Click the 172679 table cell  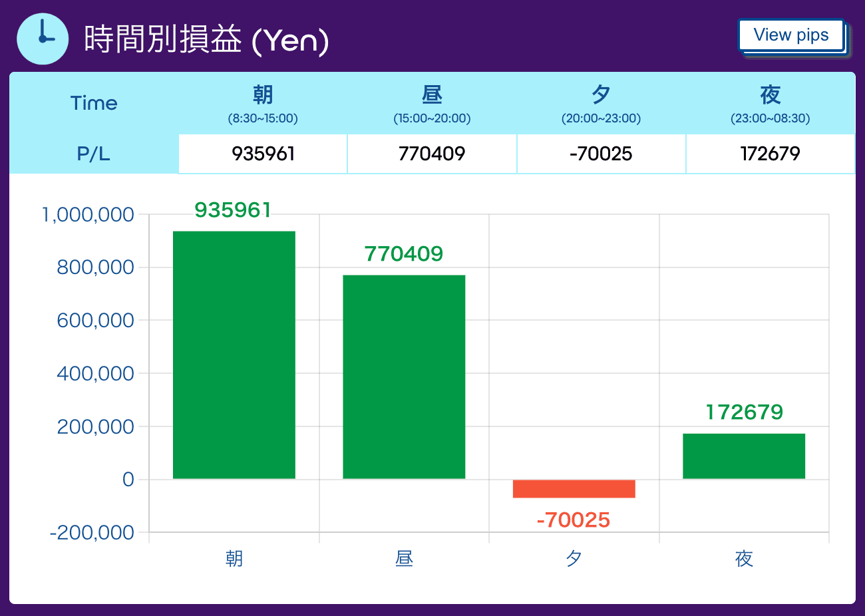[770, 154]
